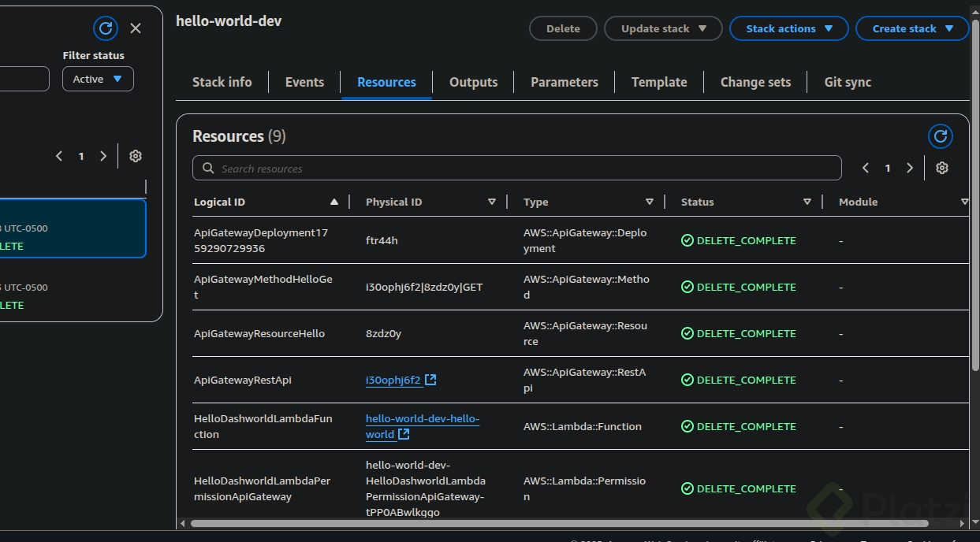Expand the Stack actions menu
This screenshot has height=542, width=980.
click(x=788, y=28)
